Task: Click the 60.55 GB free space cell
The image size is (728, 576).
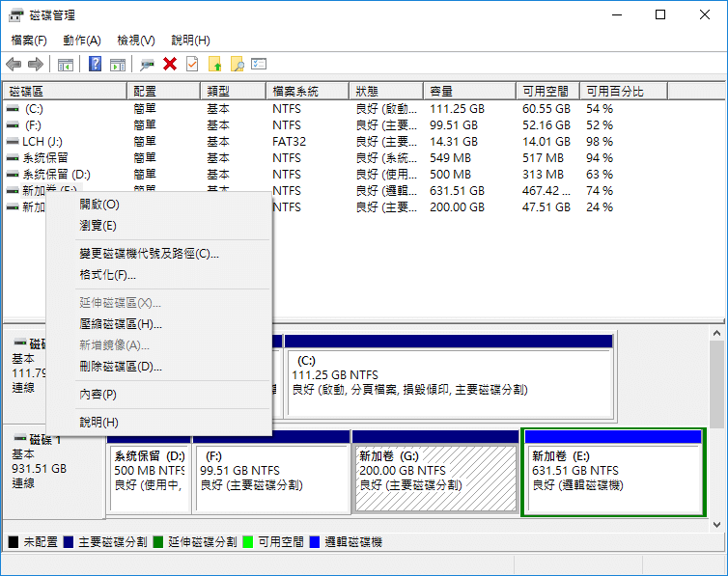Action: click(546, 109)
